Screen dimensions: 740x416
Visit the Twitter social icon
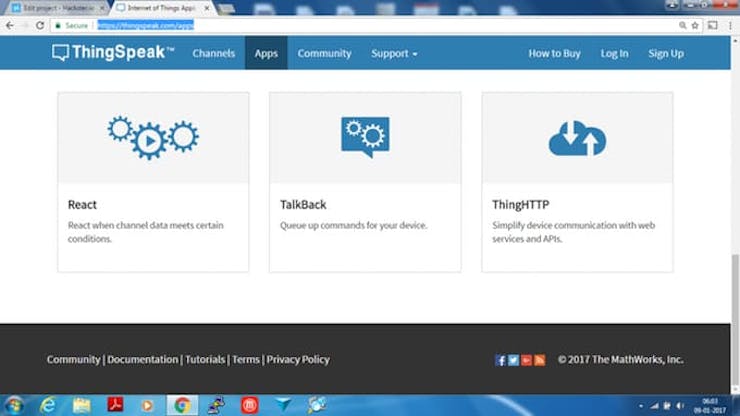coord(513,360)
